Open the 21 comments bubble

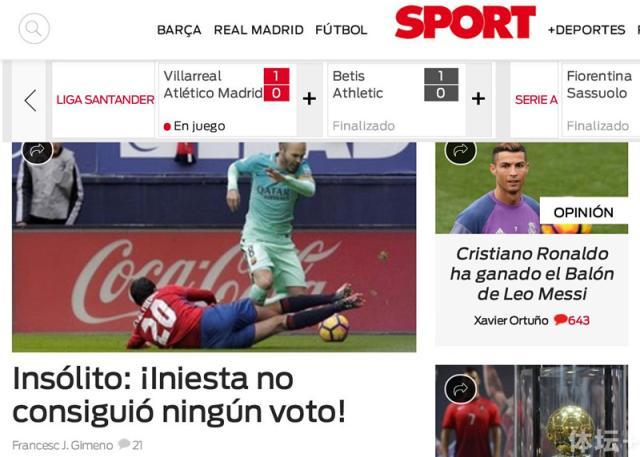[130, 445]
